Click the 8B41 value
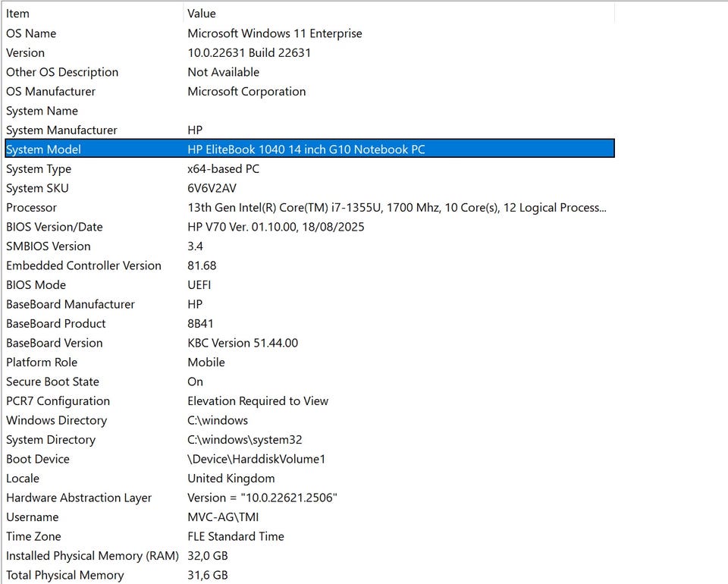 click(200, 324)
